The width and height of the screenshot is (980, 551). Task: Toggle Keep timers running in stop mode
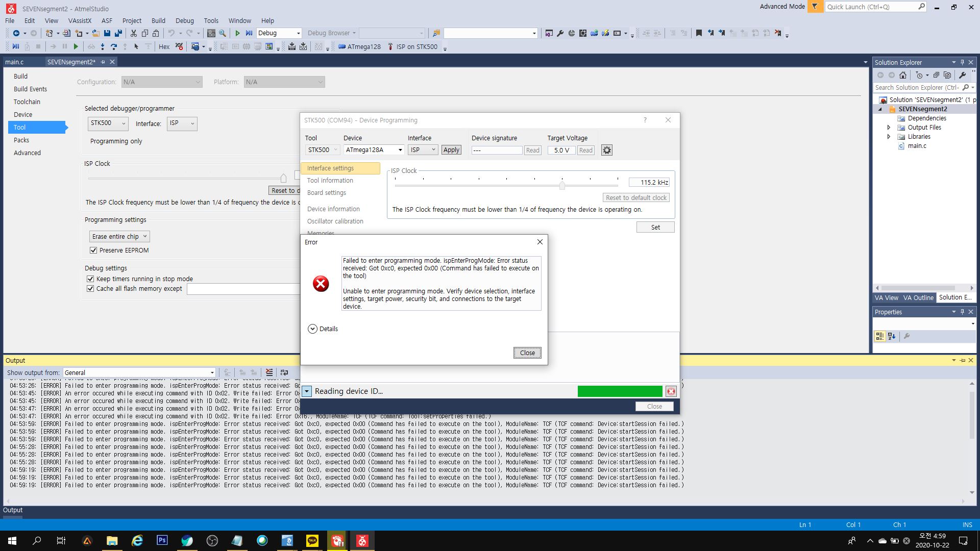[90, 279]
